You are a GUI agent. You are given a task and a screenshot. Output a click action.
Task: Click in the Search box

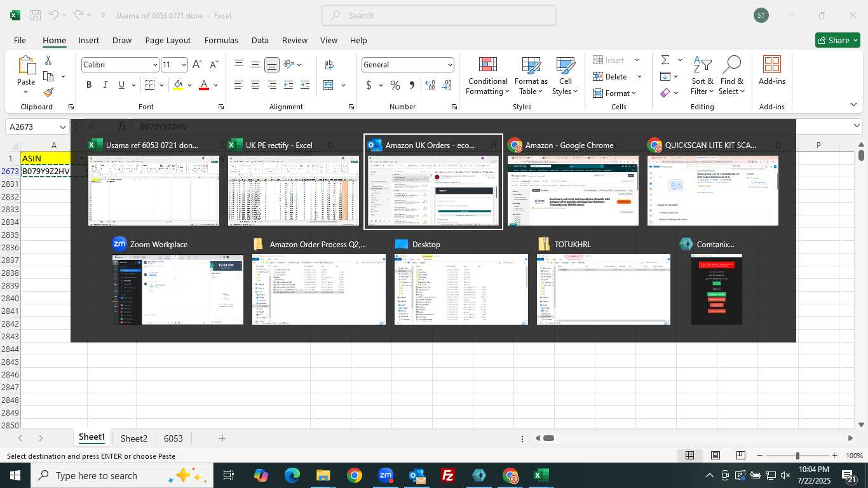(439, 15)
